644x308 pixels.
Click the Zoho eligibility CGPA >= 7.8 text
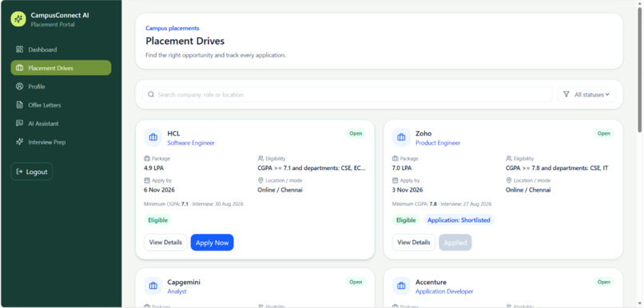pos(557,168)
